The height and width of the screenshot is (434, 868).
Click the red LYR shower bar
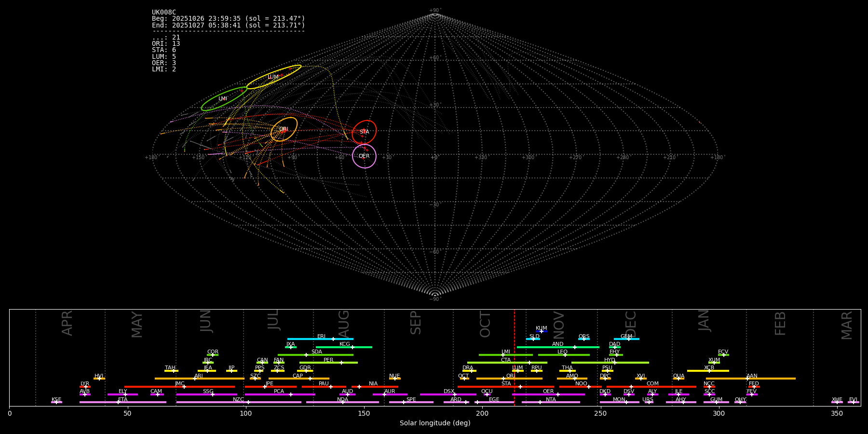click(85, 387)
